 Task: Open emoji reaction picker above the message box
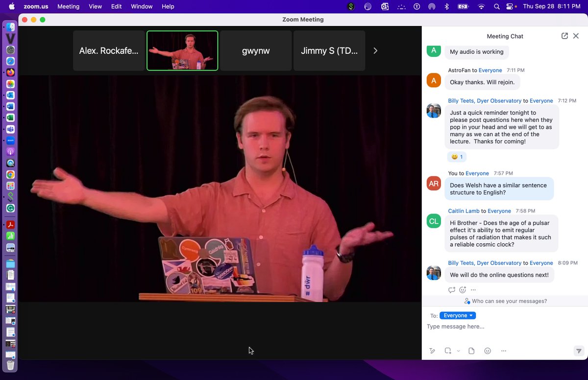(x=462, y=289)
